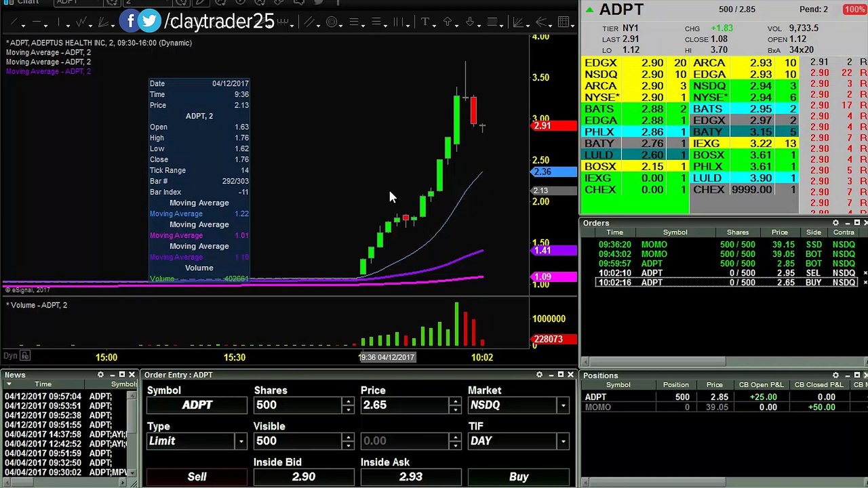Viewport: 868px width, 488px height.
Task: Click the Inside Ask 2.93 button
Action: 411,476
